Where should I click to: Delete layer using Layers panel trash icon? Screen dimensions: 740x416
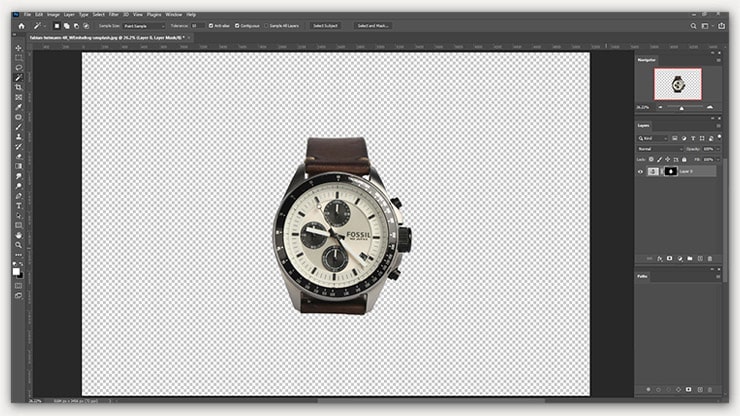coord(710,259)
